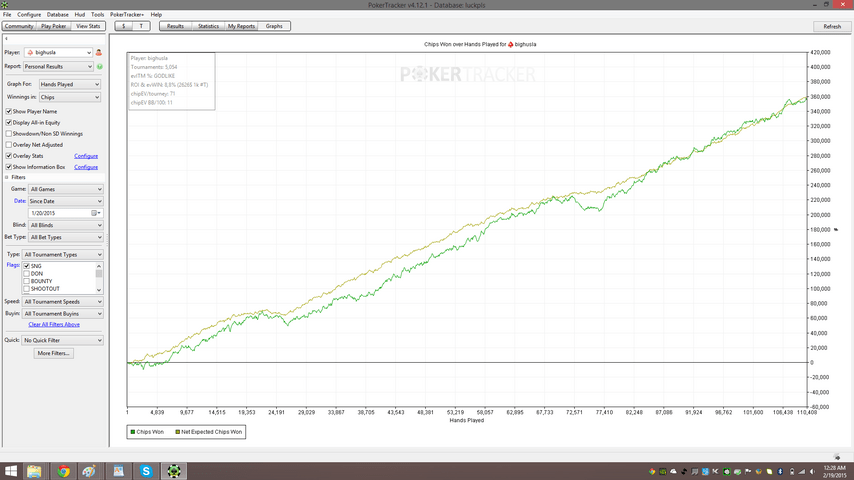Open the paint-brush app icon in taskbar
The width and height of the screenshot is (854, 480).
[89, 471]
